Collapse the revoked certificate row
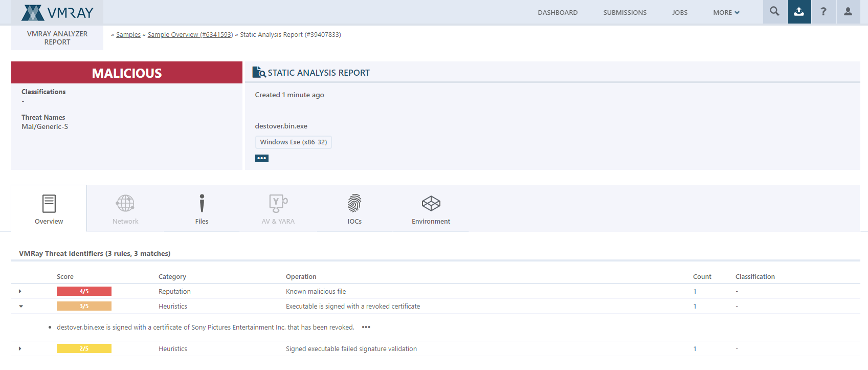 21,306
